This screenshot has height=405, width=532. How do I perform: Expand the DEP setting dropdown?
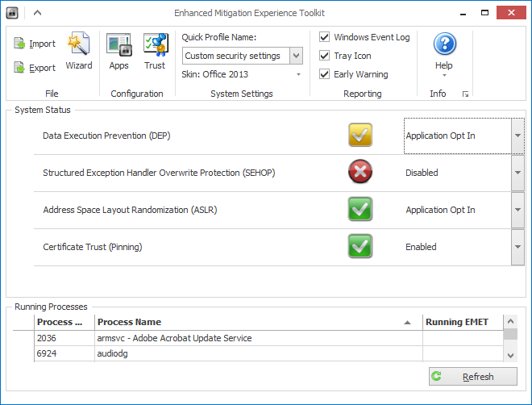pyautogui.click(x=517, y=136)
